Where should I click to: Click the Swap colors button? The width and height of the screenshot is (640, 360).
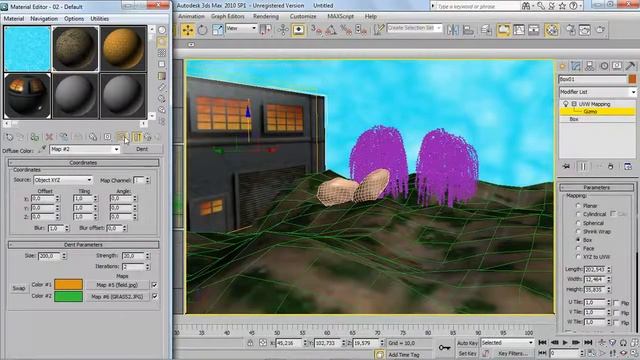tap(19, 288)
